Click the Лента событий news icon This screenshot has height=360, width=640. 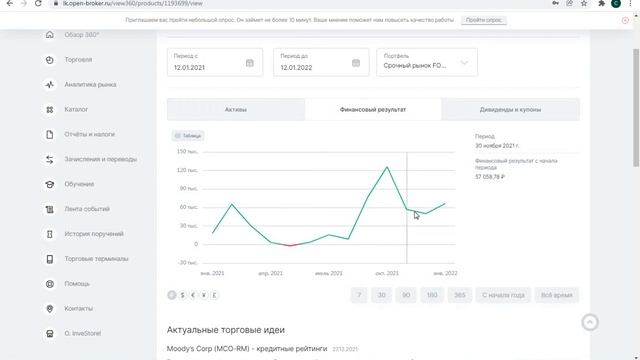tap(49, 209)
